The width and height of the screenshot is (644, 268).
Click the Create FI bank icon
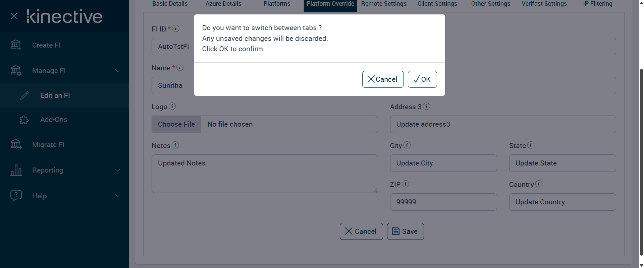tap(16, 45)
